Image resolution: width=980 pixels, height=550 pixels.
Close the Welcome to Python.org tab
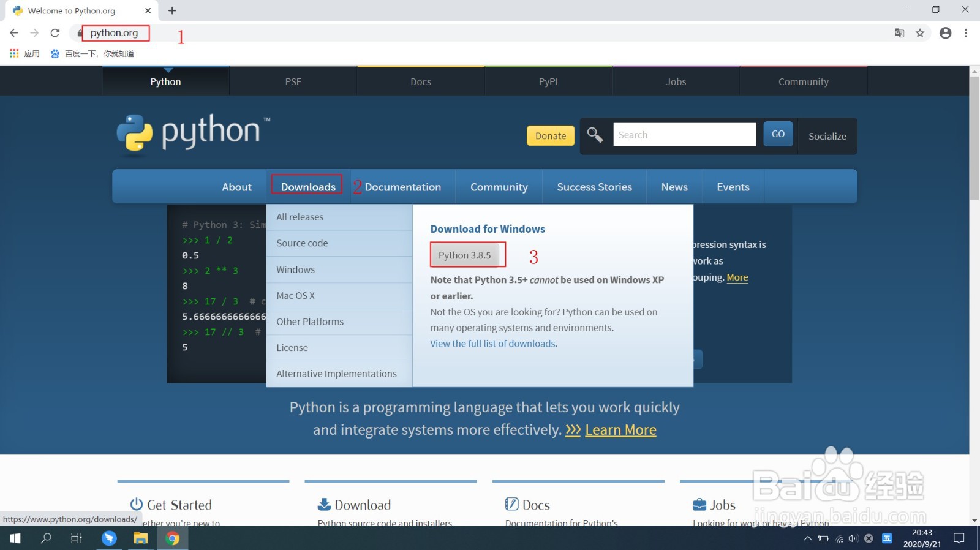[148, 10]
